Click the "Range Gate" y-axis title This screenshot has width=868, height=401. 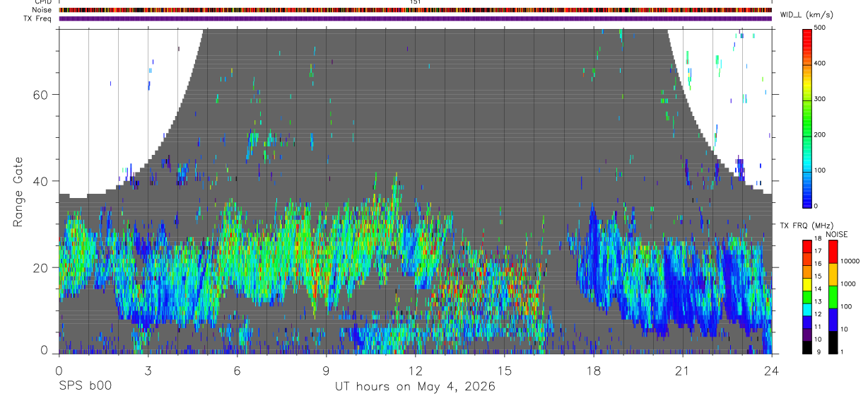click(x=19, y=192)
